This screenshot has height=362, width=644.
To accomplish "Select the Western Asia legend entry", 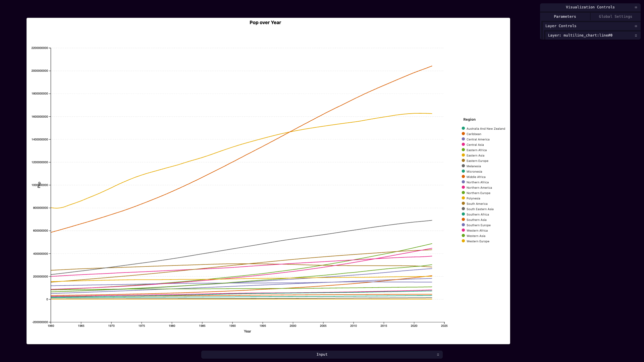I will (474, 236).
